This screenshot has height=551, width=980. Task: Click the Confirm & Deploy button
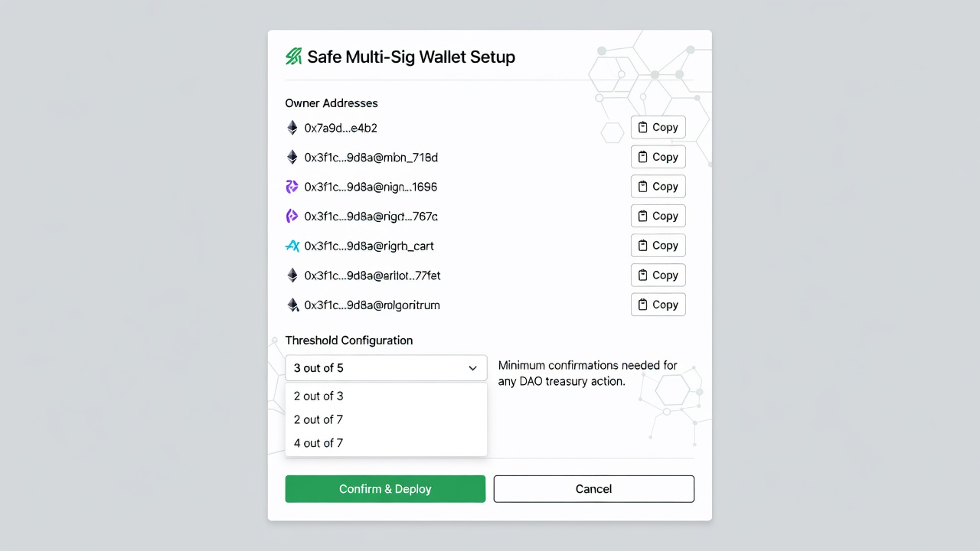point(385,489)
